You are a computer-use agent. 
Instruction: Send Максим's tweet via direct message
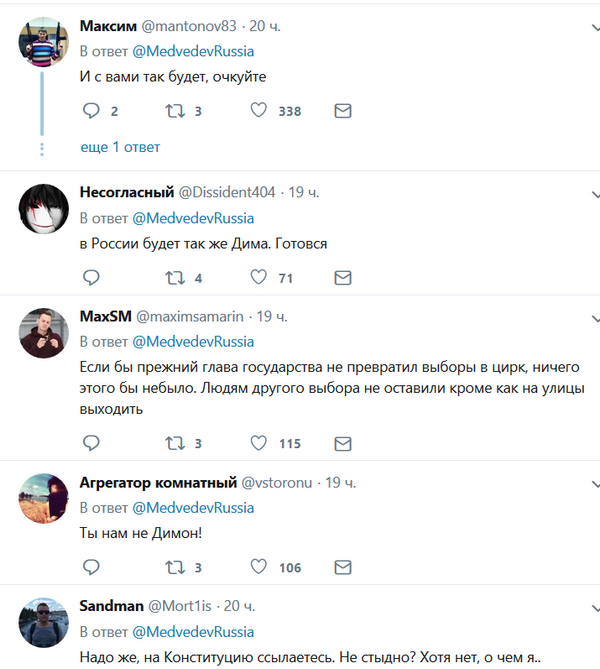coord(343,111)
